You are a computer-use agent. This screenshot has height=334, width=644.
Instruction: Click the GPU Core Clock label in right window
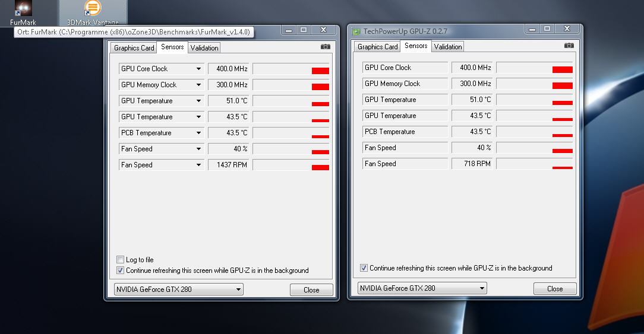pos(405,67)
